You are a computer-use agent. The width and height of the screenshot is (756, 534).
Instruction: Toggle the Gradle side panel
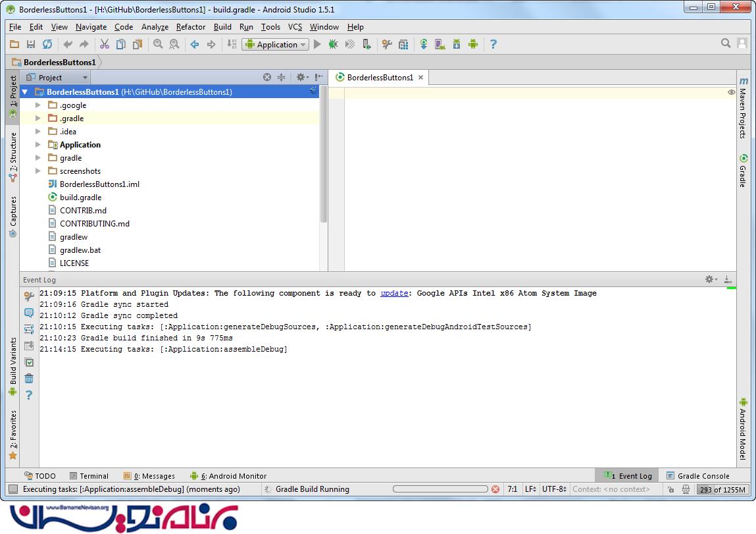click(743, 171)
